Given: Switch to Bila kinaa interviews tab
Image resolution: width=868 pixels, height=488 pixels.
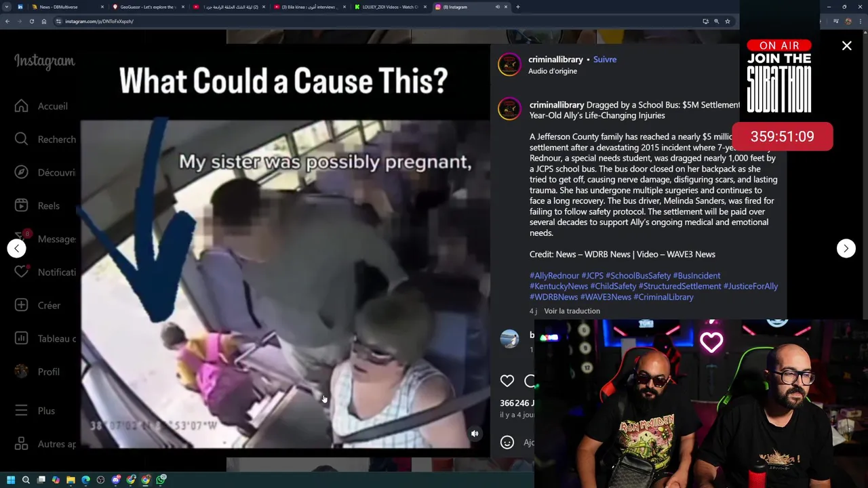Looking at the screenshot, I should (x=309, y=7).
